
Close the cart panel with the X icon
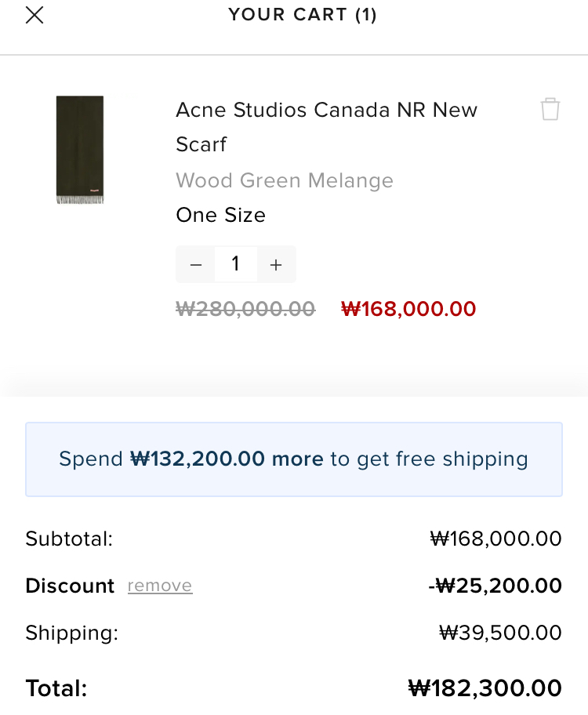[x=34, y=15]
